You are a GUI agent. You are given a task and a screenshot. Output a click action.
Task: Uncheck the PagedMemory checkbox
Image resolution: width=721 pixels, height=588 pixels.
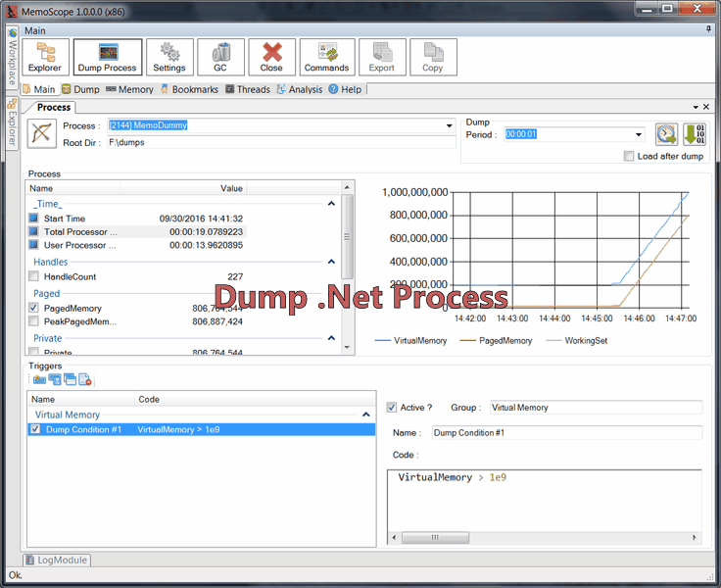[34, 308]
